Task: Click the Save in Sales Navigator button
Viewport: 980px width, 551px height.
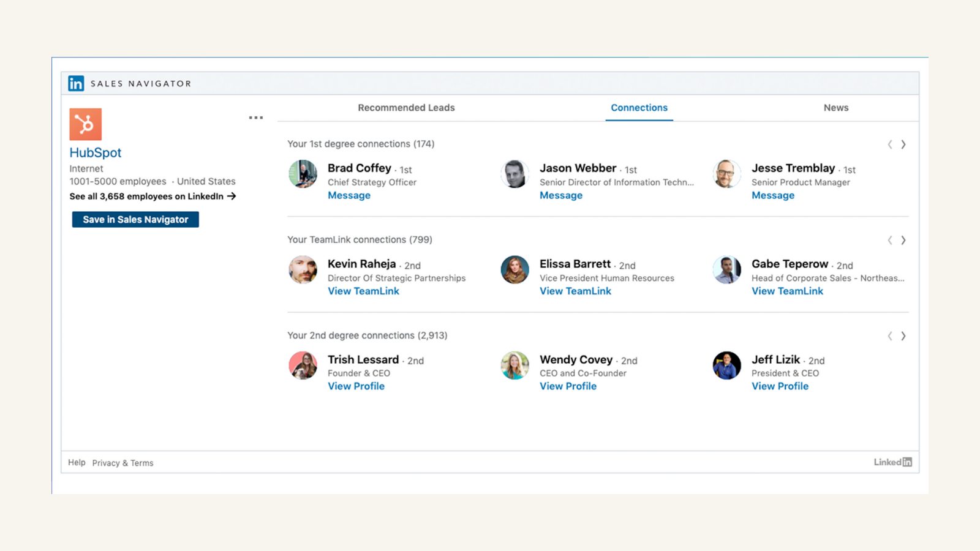Action: [135, 219]
